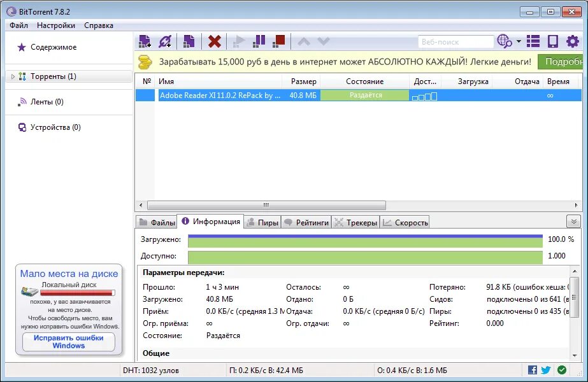
Task: Click the red X Remove torrent icon
Action: [215, 41]
